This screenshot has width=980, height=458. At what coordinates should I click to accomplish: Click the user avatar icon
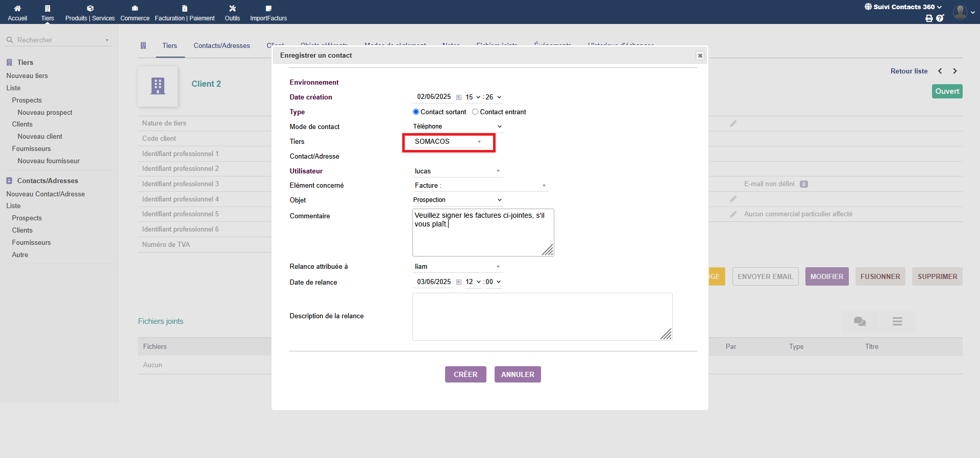click(x=960, y=12)
